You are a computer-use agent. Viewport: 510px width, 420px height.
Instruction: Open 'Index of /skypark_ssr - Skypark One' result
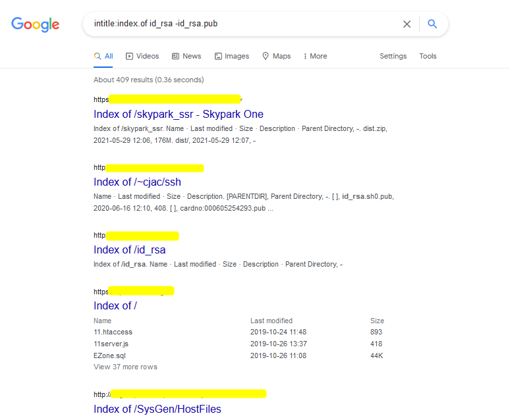tap(179, 114)
